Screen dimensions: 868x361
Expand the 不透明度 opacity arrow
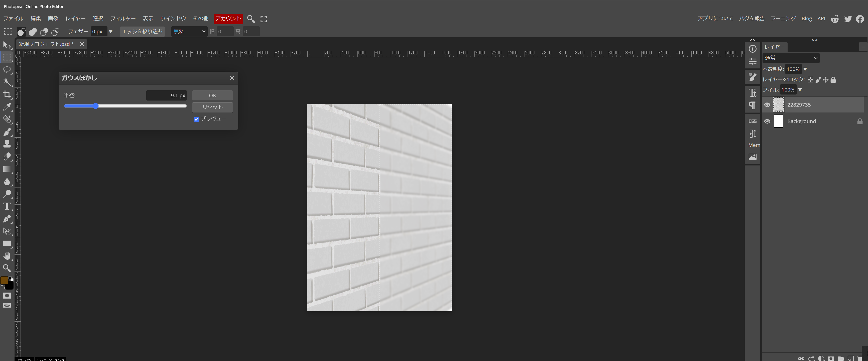pos(805,69)
